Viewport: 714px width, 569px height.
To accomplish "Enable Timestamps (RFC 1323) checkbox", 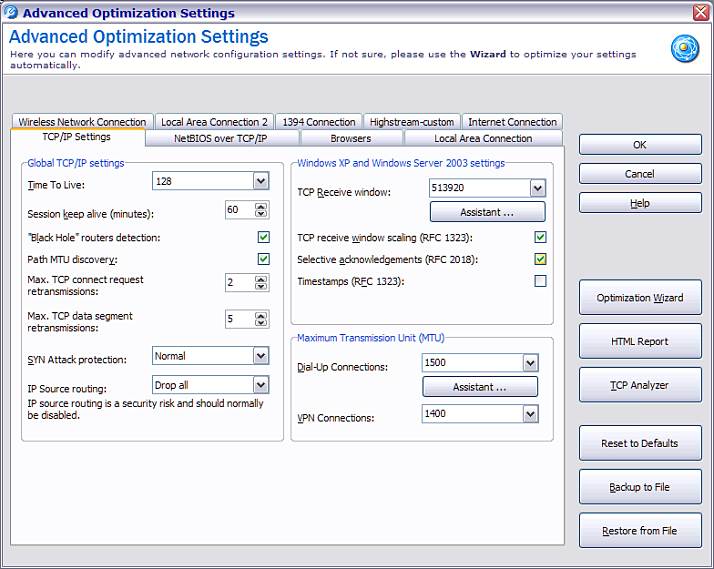I will (x=540, y=282).
